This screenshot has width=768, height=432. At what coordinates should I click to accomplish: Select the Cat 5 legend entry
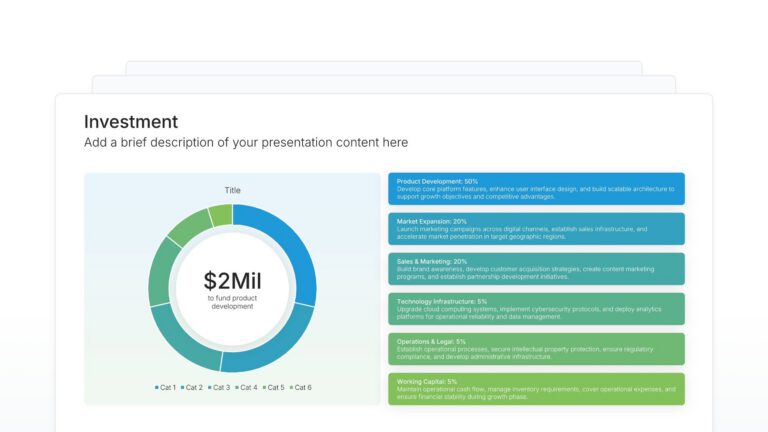point(273,387)
